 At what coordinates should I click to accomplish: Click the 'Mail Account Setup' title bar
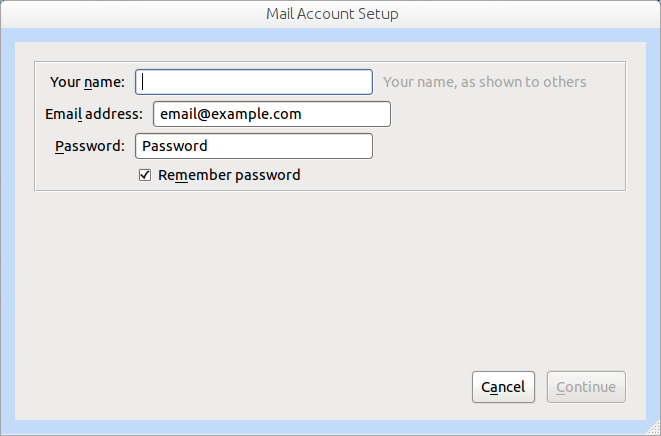tap(332, 14)
